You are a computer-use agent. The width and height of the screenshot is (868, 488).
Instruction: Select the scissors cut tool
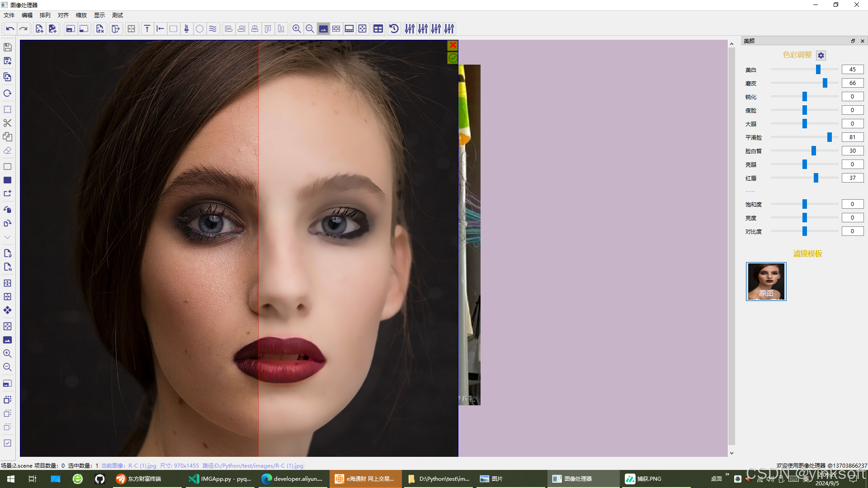point(7,123)
